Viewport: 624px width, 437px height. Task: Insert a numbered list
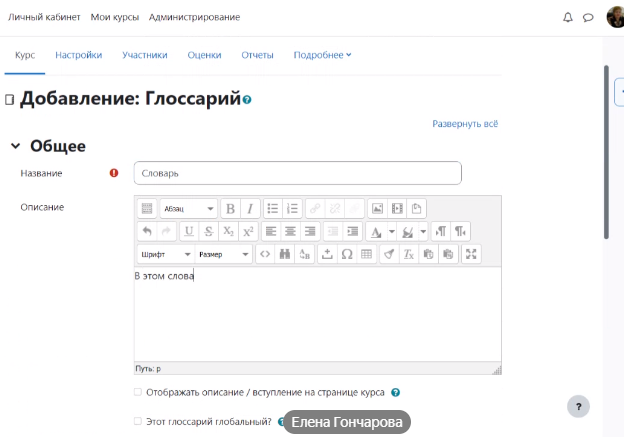pyautogui.click(x=292, y=209)
